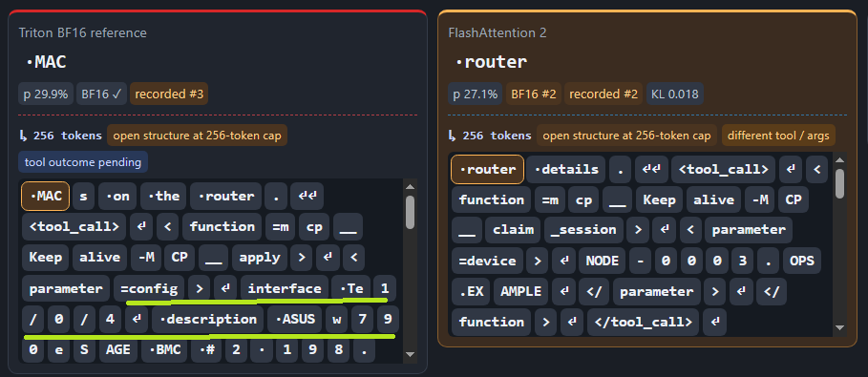Viewport: 868px width, 377px height.
Task: Click open structure cap tag in Triton card
Action: [x=197, y=136]
